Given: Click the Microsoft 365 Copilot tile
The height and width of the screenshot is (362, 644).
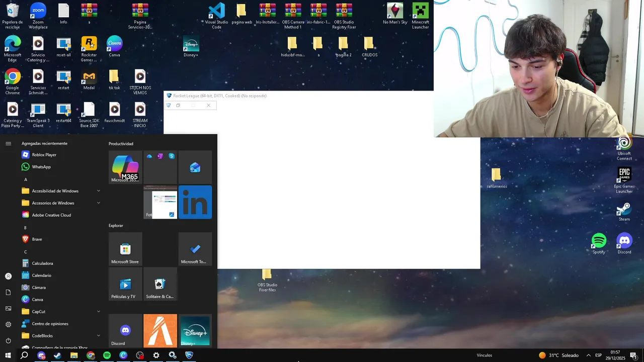Looking at the screenshot, I should (x=125, y=167).
